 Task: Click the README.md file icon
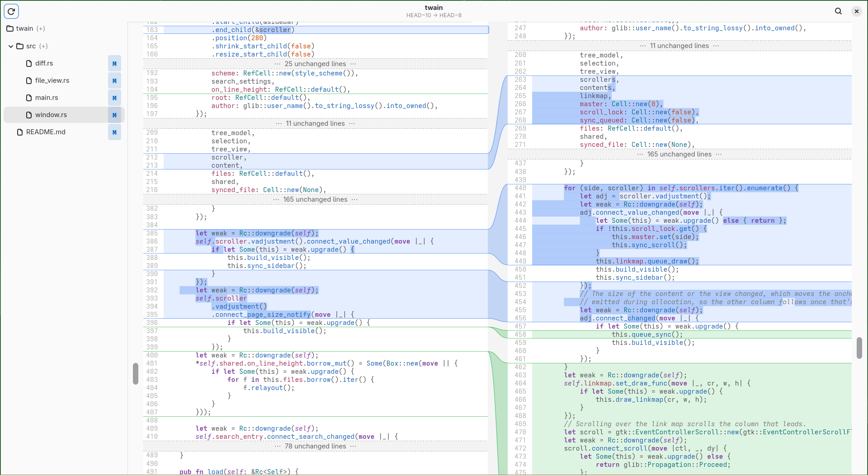tap(20, 132)
